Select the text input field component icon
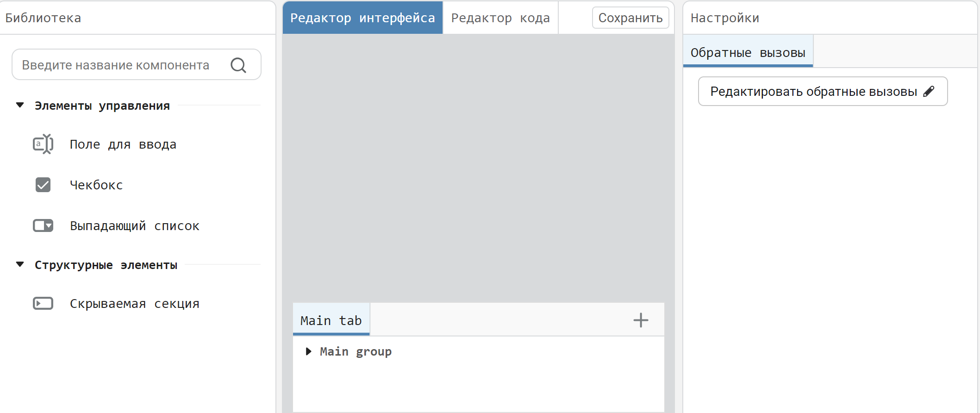Screen dimensions: 980x413 point(43,144)
